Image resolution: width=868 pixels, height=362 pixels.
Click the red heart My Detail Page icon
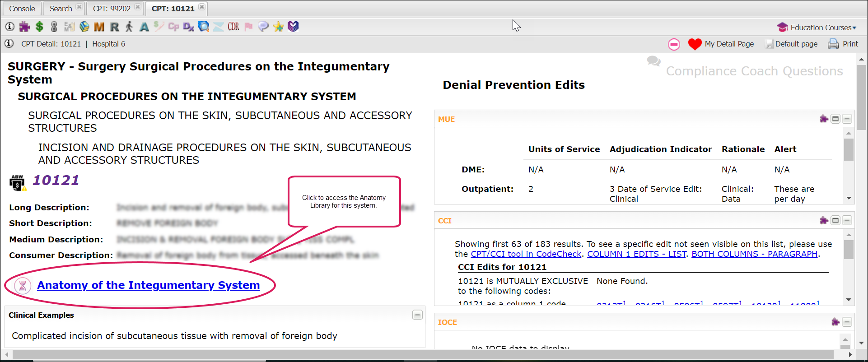point(695,44)
